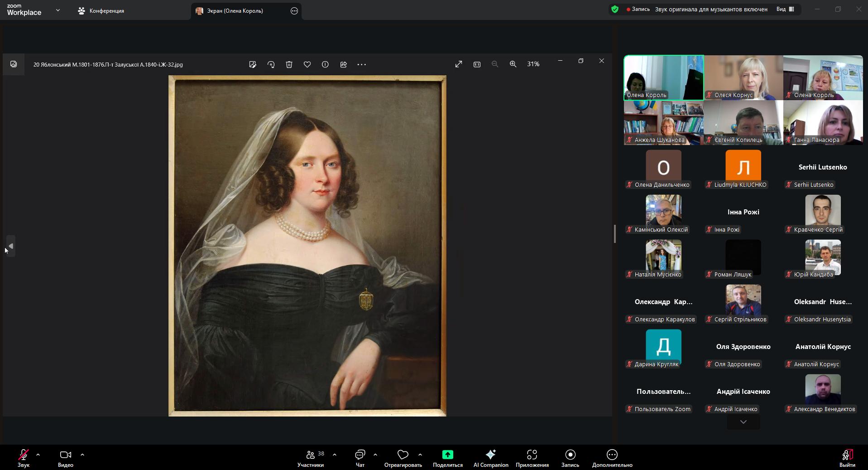
Task: Open AI Companion in Zoom toolbar
Action: click(x=490, y=458)
